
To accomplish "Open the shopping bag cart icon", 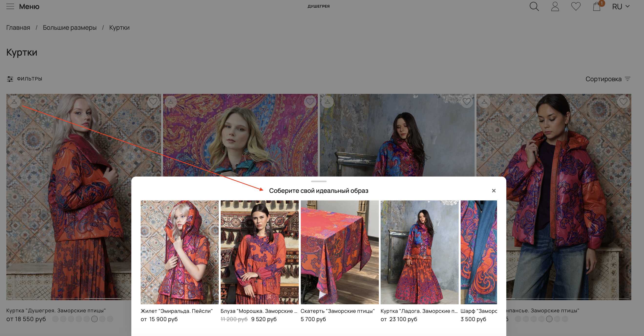I will [x=597, y=7].
